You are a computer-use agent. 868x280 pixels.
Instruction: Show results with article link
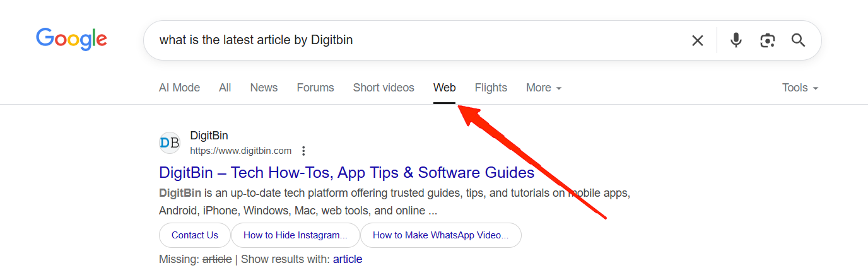pos(348,259)
